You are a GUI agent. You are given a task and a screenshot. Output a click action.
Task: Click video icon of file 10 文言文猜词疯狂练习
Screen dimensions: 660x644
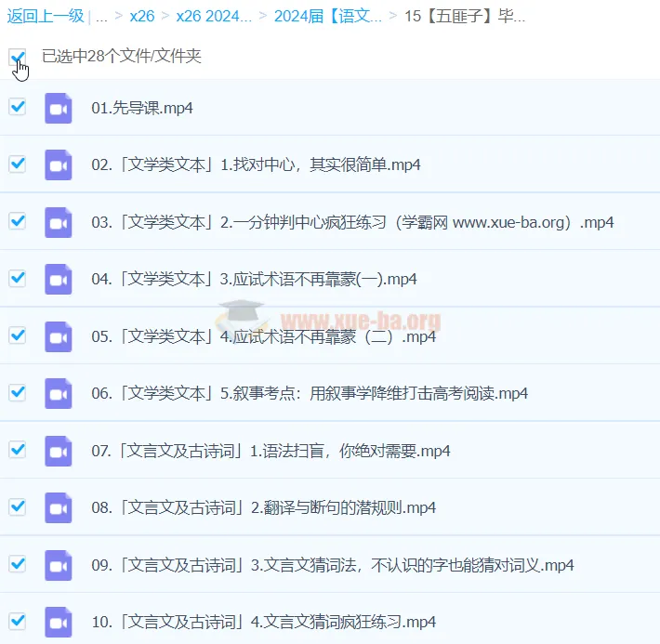[59, 622]
